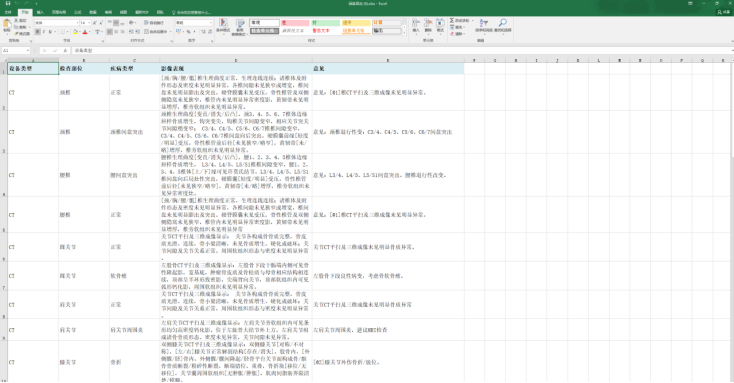Viewport: 734px width, 383px height.
Task: Click the fill color paint bucket icon
Action: tap(75, 32)
